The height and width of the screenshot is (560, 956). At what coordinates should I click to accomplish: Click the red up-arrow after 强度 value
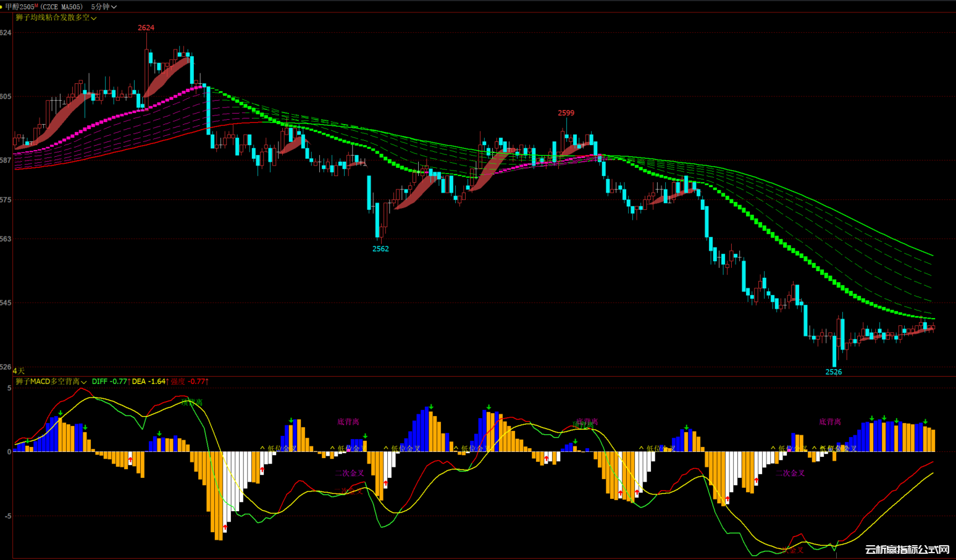[207, 382]
